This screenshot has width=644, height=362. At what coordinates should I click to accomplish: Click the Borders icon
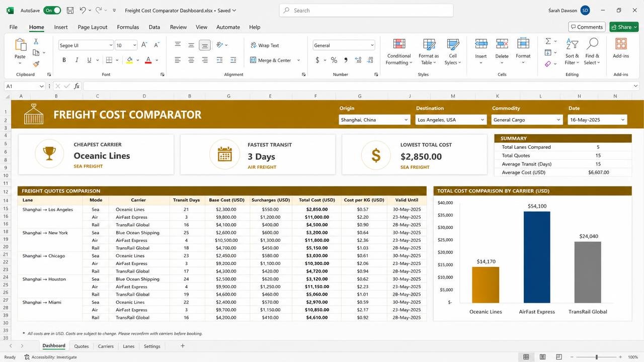tap(109, 60)
